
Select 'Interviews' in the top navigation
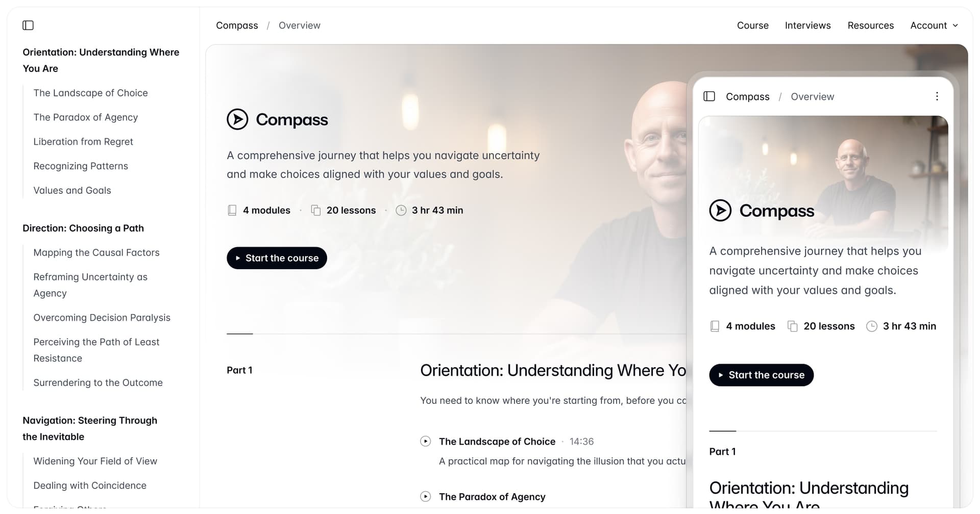[807, 25]
